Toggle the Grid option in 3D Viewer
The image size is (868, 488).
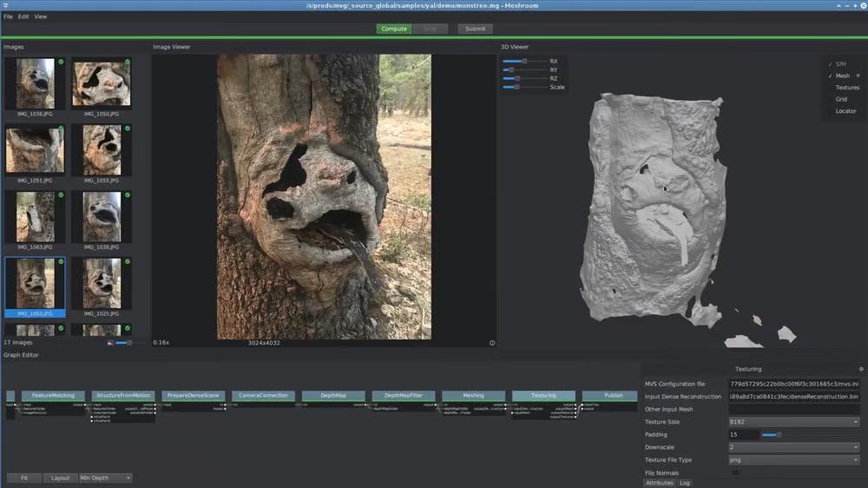pyautogui.click(x=841, y=99)
